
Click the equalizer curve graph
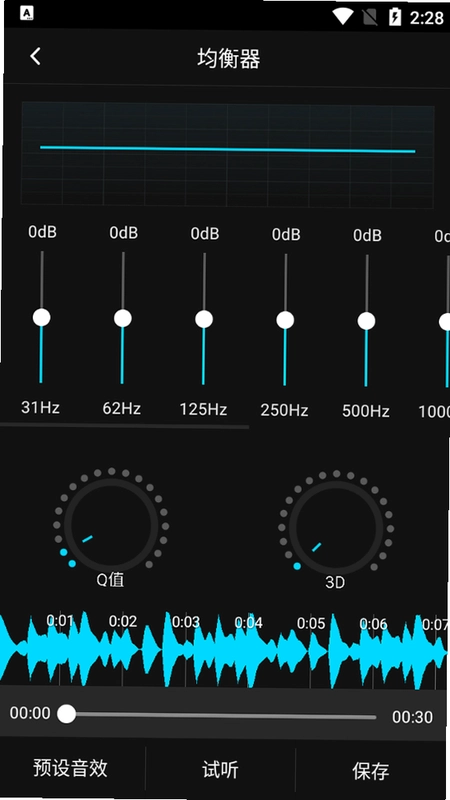[227, 155]
